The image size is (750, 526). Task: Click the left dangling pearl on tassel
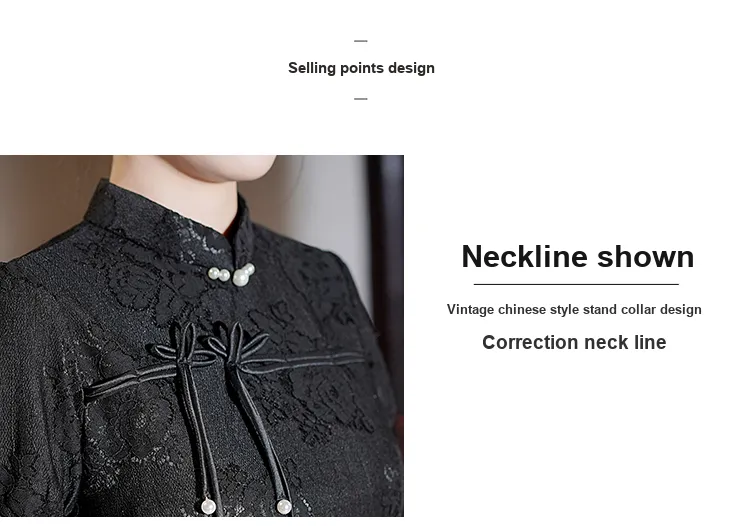(x=208, y=506)
